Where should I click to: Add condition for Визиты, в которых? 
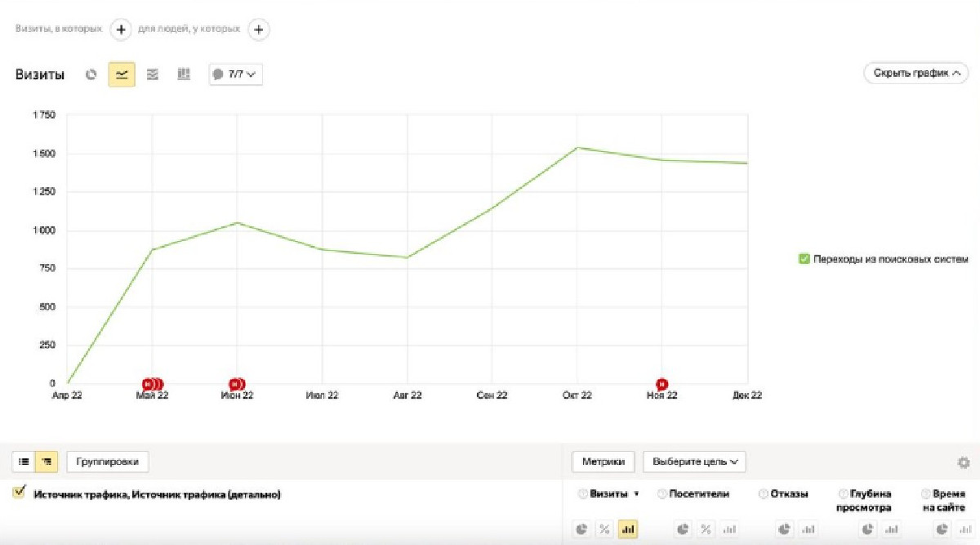[x=120, y=29]
